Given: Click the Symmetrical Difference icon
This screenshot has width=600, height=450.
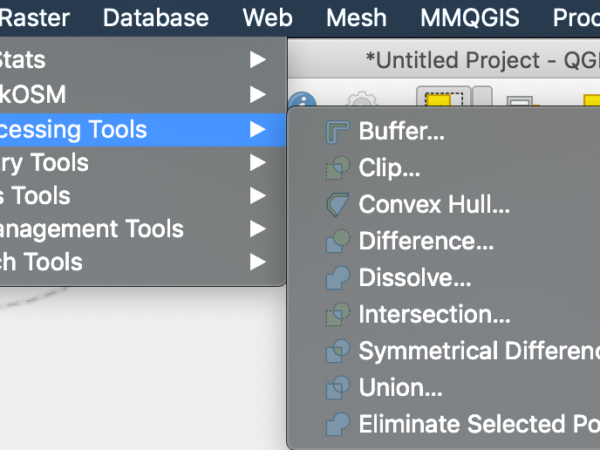Looking at the screenshot, I should tap(338, 351).
